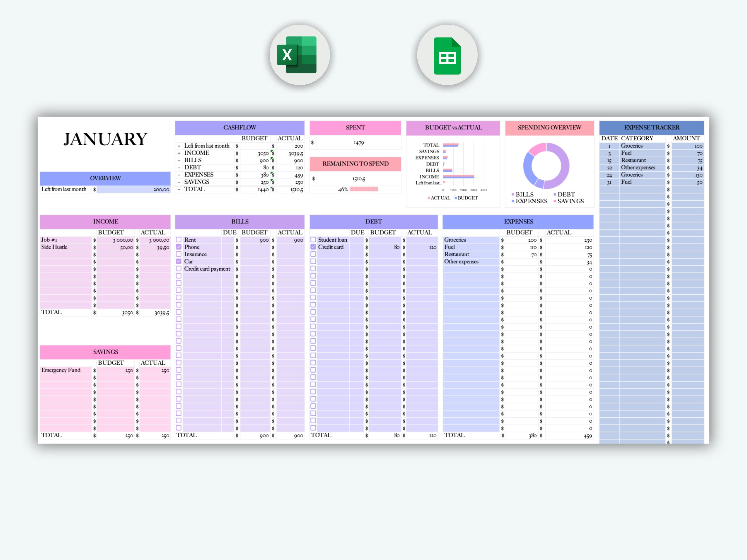Screen dimensions: 747x560
Task: Check the Rent bill checkbox
Action: coord(179,240)
